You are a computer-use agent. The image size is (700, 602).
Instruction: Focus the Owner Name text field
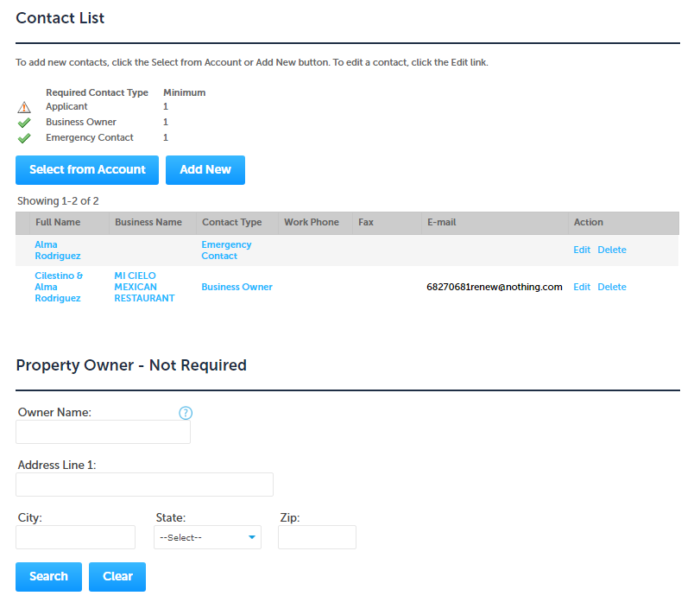click(x=103, y=432)
